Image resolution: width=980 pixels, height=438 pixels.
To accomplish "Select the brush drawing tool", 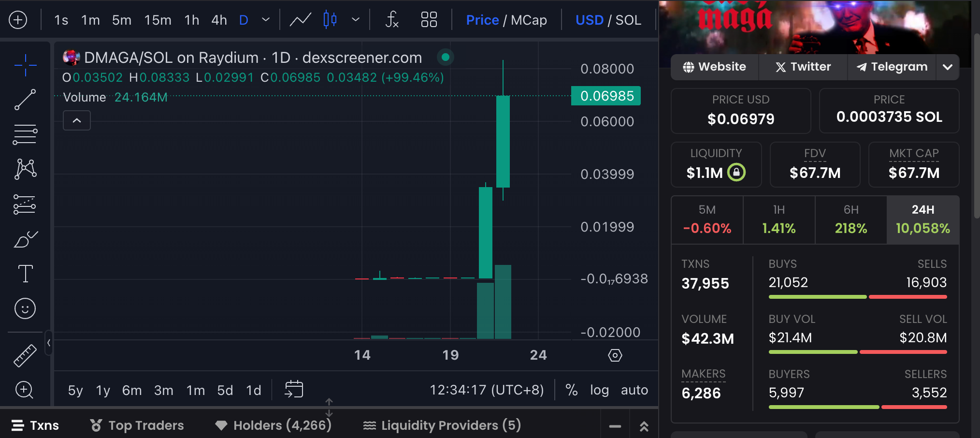I will (25, 239).
